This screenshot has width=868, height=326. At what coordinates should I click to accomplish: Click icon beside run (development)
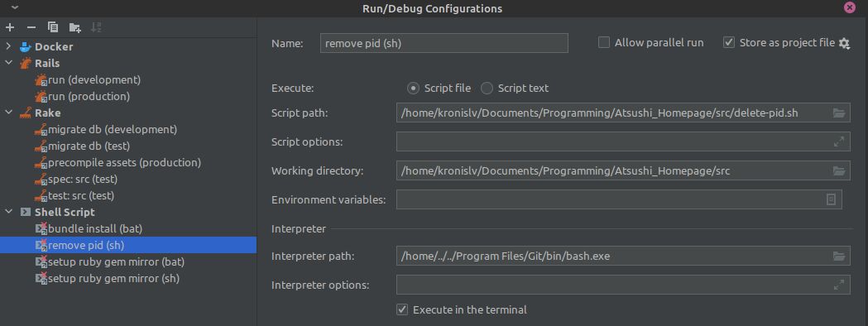click(x=41, y=80)
